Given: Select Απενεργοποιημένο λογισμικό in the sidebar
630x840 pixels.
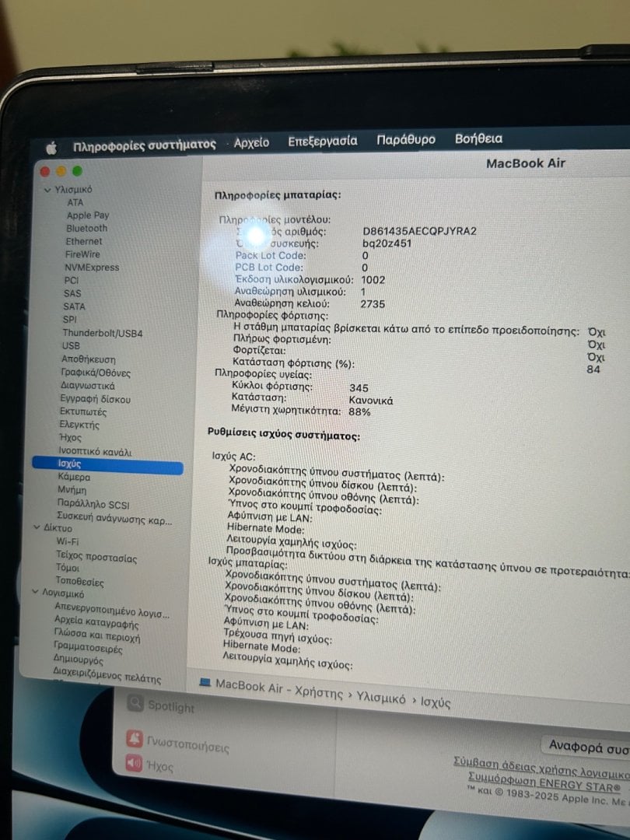Looking at the screenshot, I should (112, 611).
